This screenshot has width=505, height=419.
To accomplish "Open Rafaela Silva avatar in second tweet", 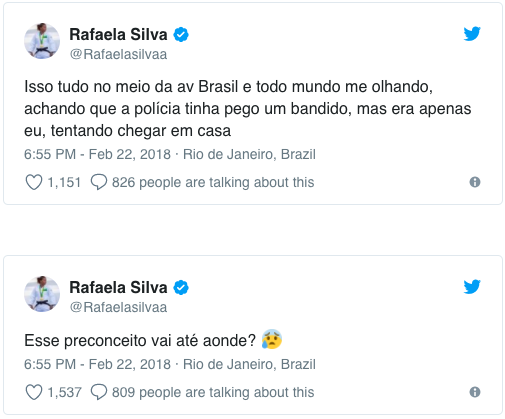I will (x=42, y=294).
